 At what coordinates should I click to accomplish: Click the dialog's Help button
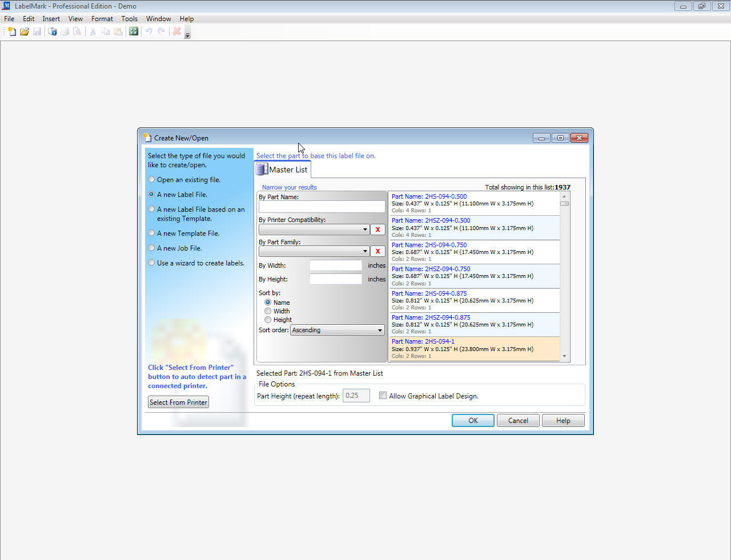[563, 421]
